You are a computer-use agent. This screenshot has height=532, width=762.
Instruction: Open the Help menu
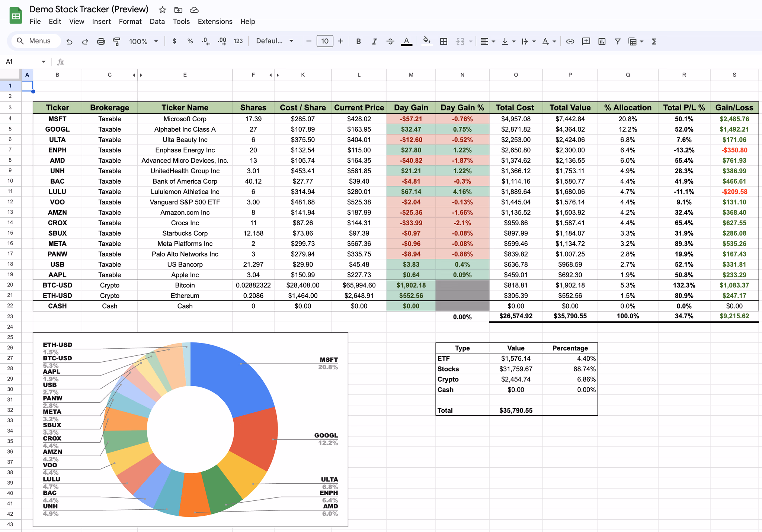(x=248, y=22)
